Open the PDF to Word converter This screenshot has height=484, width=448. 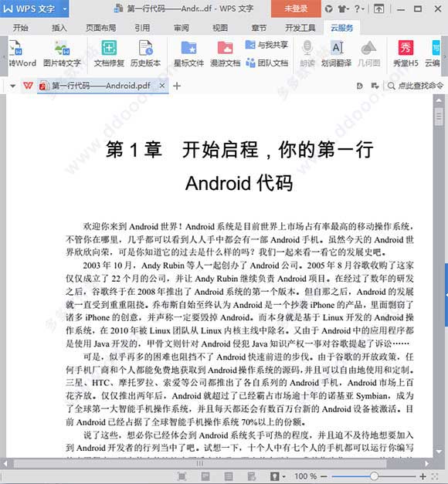[22, 54]
